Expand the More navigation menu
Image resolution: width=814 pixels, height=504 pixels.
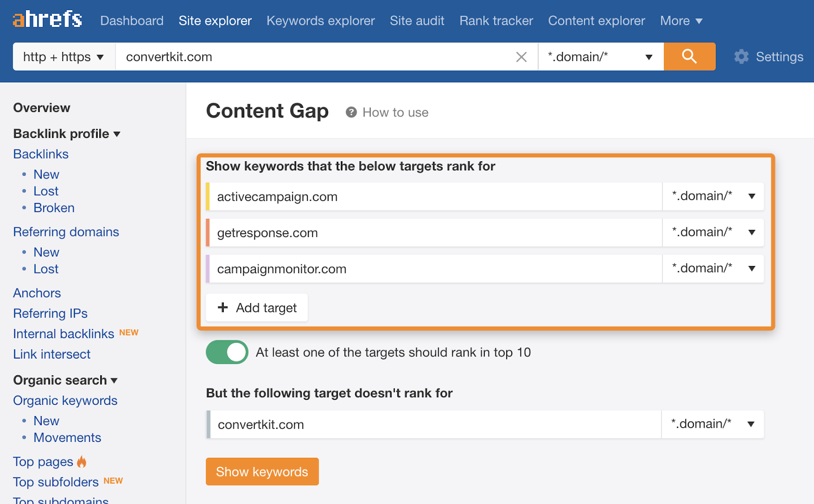tap(681, 20)
